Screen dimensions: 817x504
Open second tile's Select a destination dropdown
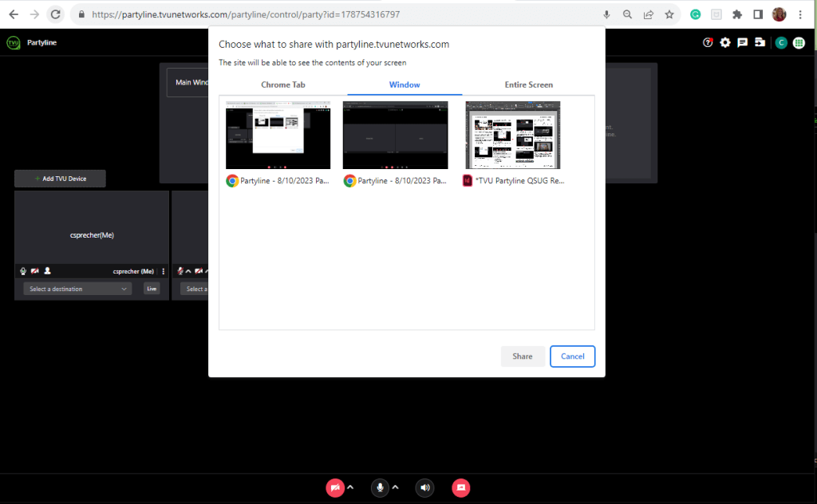195,289
